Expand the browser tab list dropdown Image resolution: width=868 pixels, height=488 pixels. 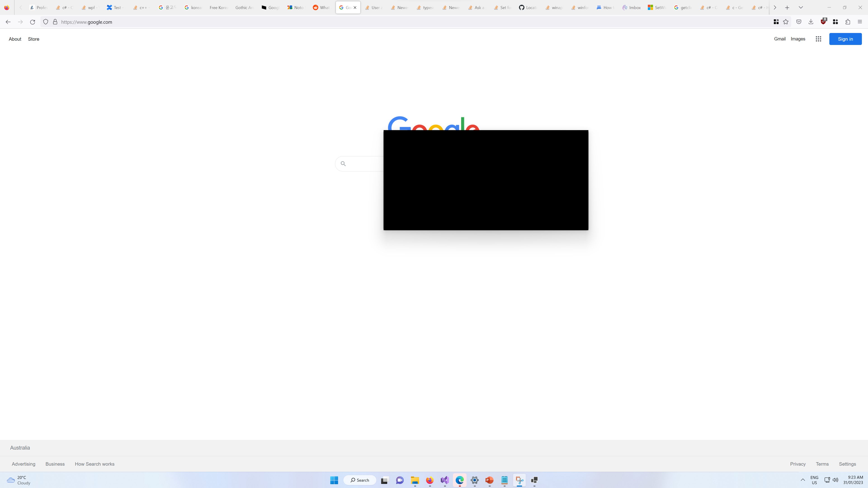pos(801,7)
